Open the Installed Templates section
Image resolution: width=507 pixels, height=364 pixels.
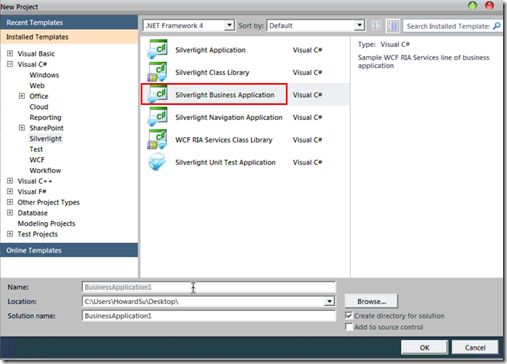[x=69, y=37]
